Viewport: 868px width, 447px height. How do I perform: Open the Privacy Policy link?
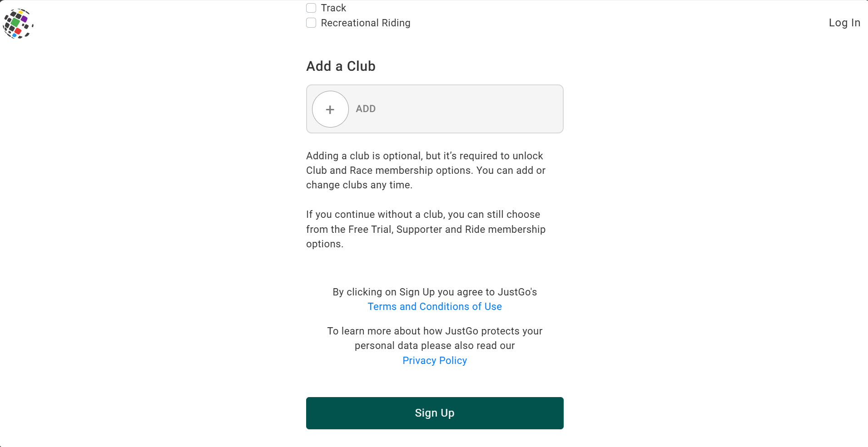tap(435, 360)
